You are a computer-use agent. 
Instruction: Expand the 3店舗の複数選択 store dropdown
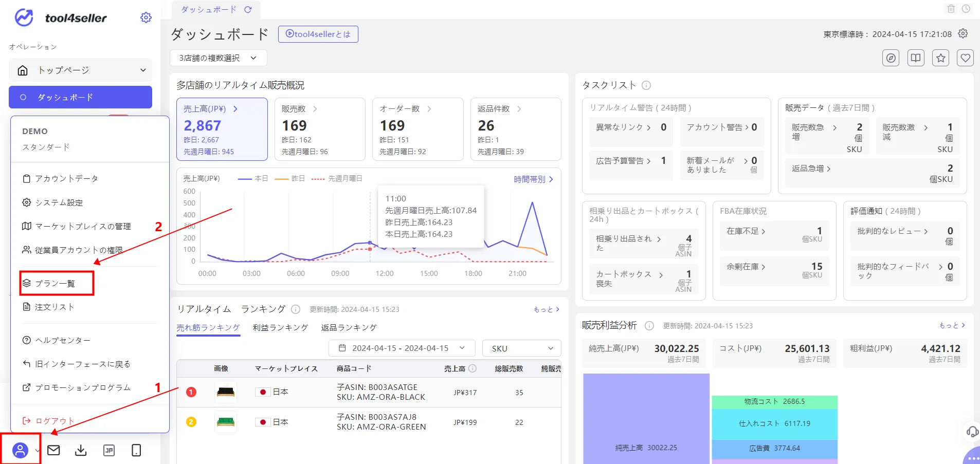[218, 58]
